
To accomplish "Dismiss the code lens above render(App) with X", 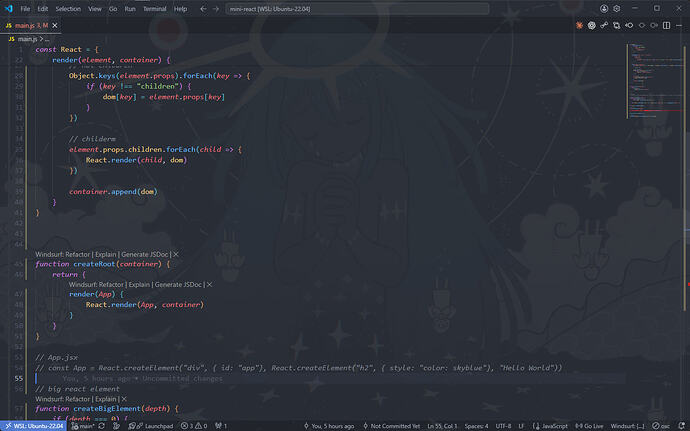I will (x=209, y=285).
